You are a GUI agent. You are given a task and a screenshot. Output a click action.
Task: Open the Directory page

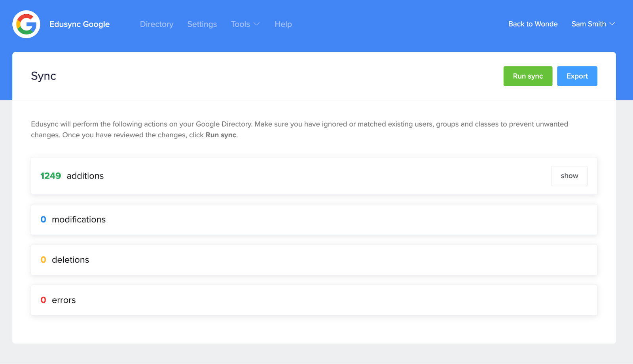[x=156, y=24]
